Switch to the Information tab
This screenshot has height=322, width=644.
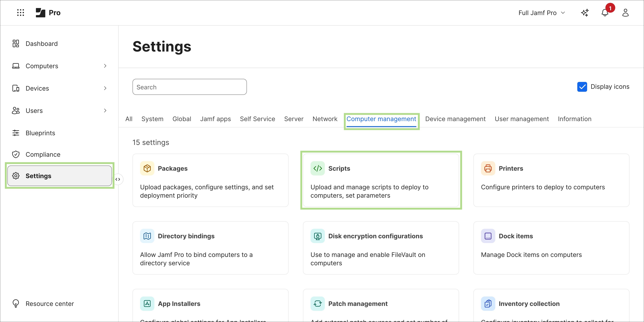(575, 119)
